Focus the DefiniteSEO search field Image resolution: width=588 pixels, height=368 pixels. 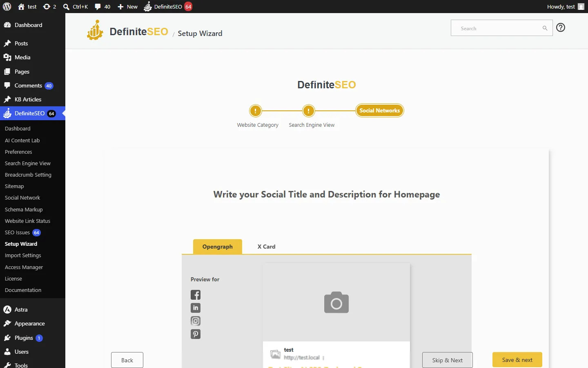[501, 28]
